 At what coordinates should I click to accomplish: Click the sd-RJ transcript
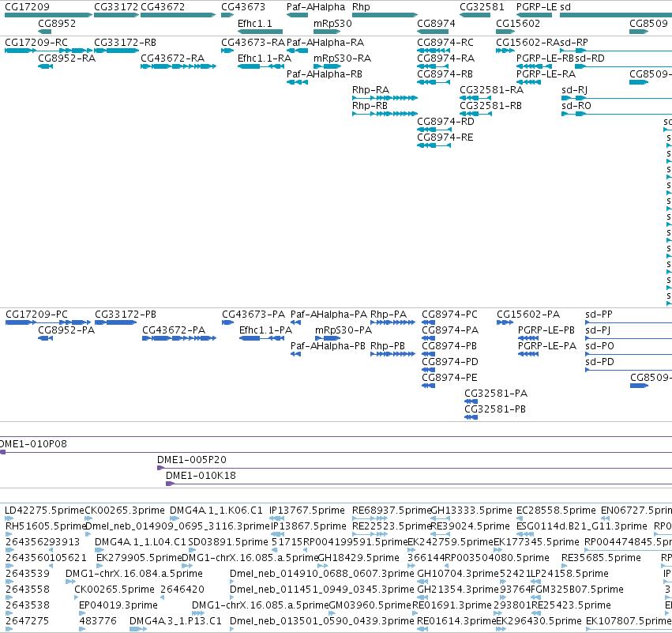pyautogui.click(x=617, y=98)
